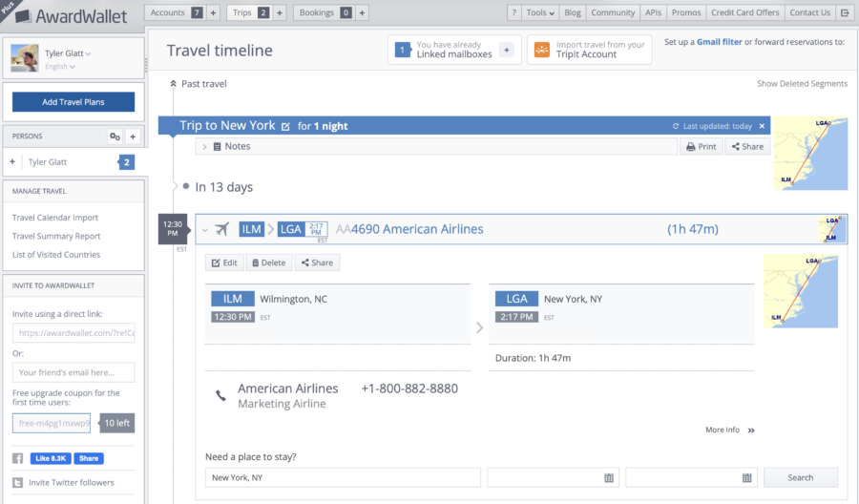This screenshot has width=859, height=504.
Task: Click the Twitter icon in invite panel
Action: [x=17, y=483]
